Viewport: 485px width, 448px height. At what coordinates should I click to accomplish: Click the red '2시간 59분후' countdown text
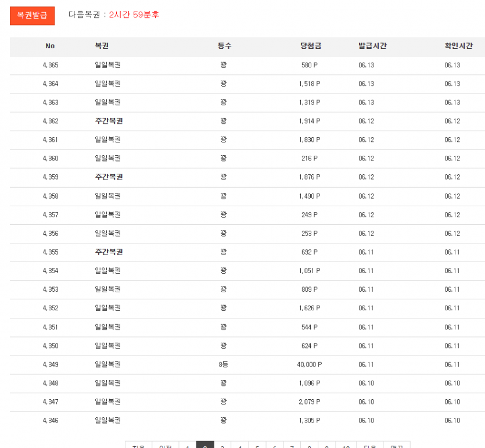134,15
